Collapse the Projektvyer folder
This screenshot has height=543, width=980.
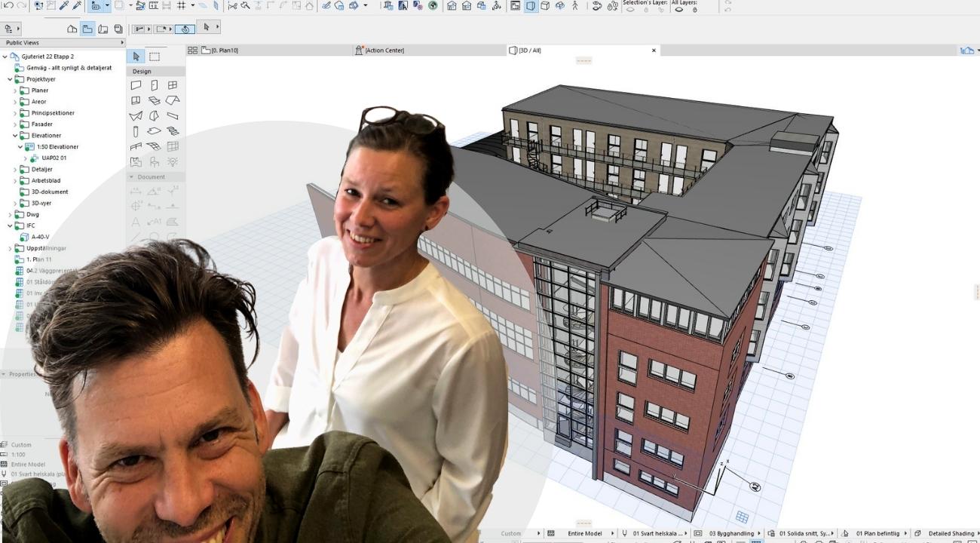pyautogui.click(x=11, y=79)
